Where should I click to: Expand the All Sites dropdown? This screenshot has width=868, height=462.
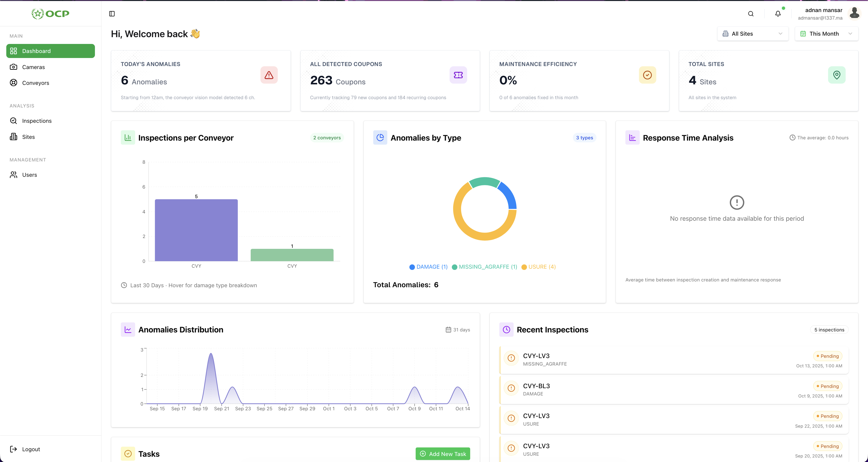click(x=752, y=34)
